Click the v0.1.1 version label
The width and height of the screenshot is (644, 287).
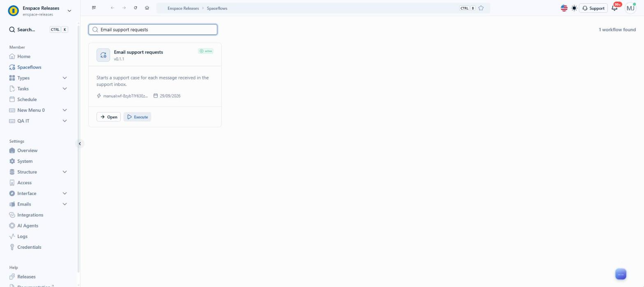coord(119,59)
